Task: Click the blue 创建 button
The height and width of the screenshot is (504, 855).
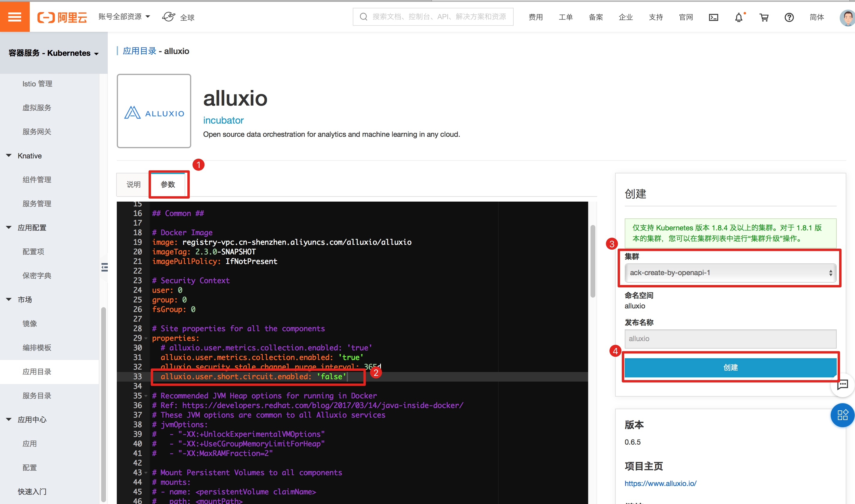Action: [x=730, y=367]
